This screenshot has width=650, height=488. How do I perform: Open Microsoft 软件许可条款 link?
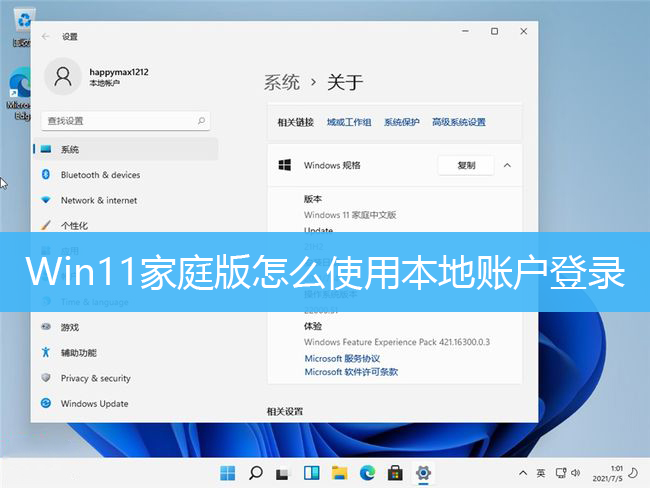point(351,371)
